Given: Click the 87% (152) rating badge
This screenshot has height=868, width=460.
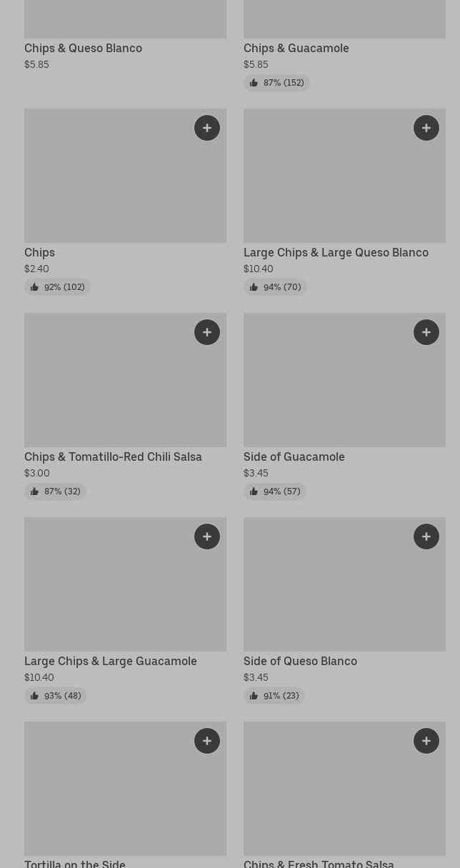Looking at the screenshot, I should tap(276, 83).
